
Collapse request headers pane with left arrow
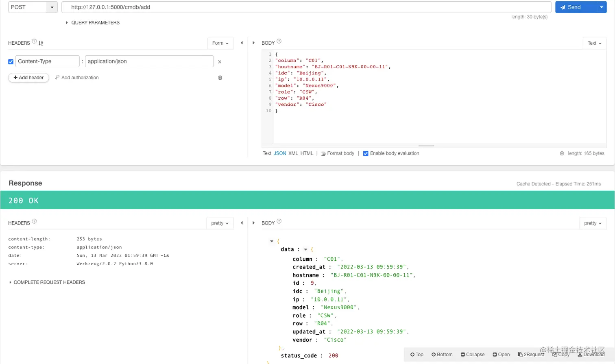click(242, 43)
